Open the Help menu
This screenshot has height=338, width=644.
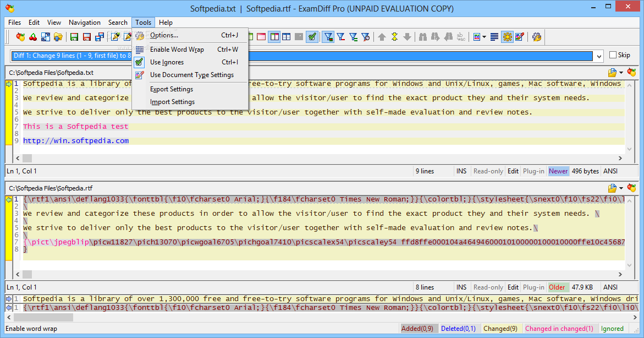[166, 23]
